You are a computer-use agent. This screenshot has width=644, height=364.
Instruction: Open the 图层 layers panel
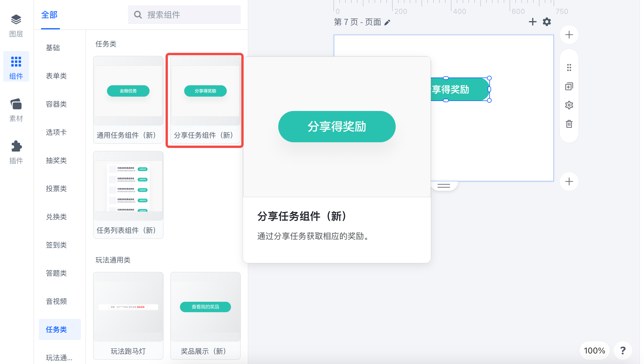[x=16, y=26]
